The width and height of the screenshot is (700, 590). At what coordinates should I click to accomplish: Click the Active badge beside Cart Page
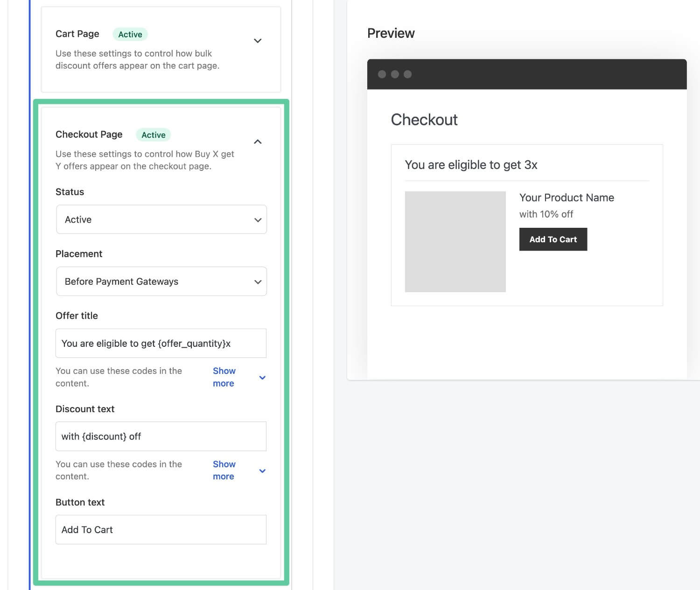click(130, 34)
